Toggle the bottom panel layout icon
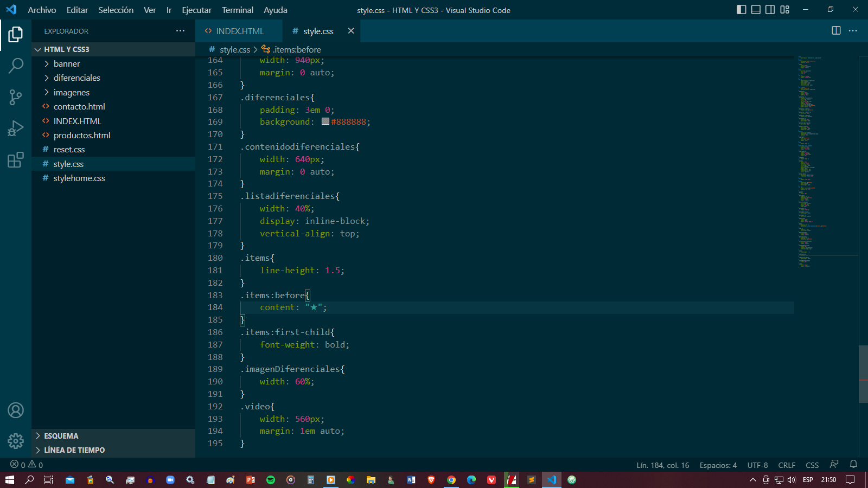Screen dimensions: 868x488 click(x=756, y=10)
